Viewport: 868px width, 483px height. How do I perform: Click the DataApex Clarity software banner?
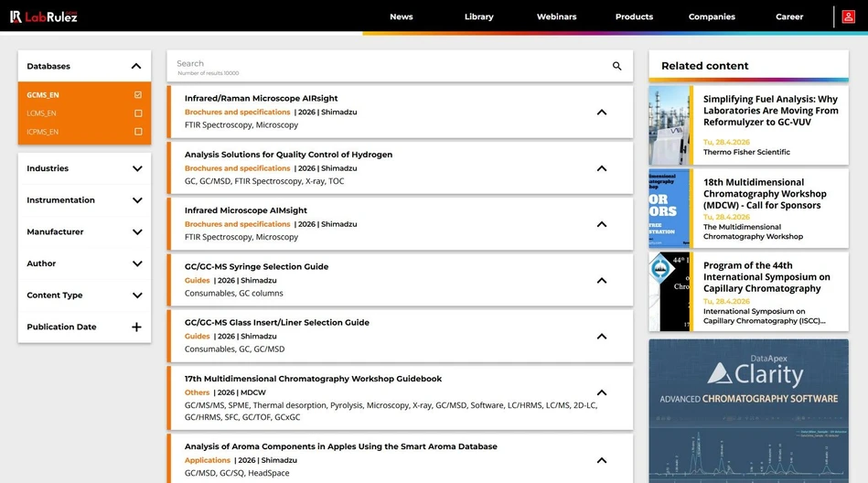tap(748, 411)
